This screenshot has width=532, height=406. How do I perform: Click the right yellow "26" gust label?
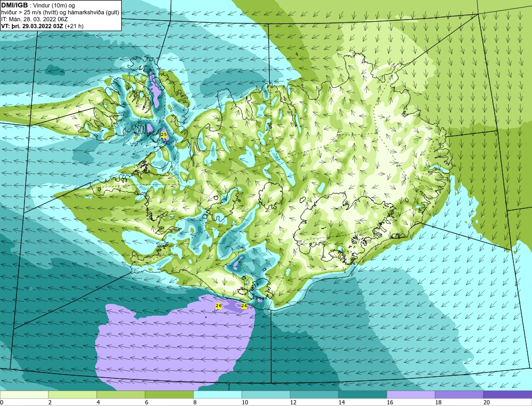[x=244, y=306]
